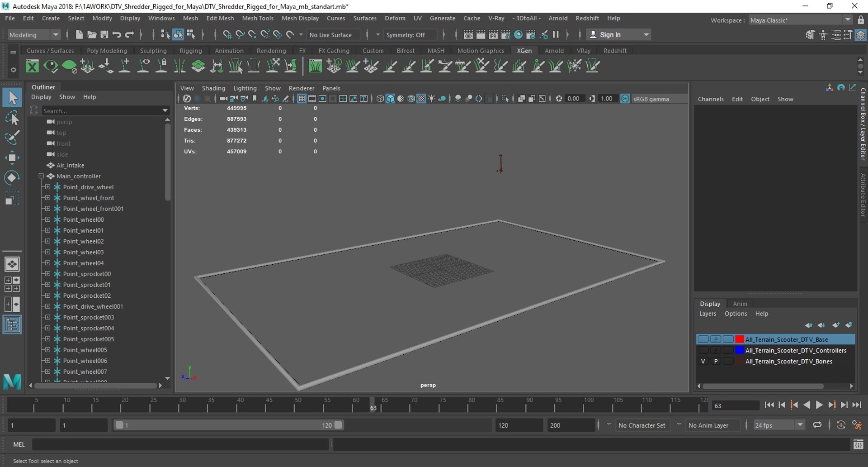Open the 24 fps frame rate dropdown
Image resolution: width=868 pixels, height=467 pixels.
[x=779, y=425]
